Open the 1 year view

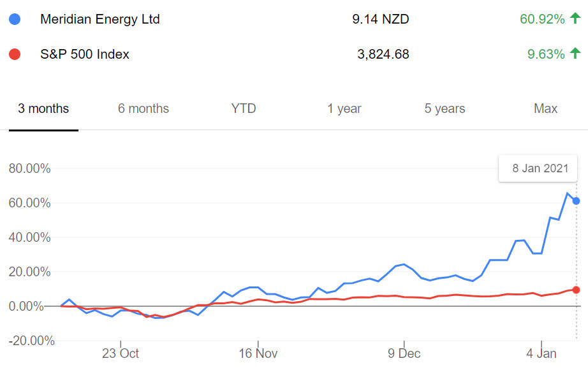(344, 108)
